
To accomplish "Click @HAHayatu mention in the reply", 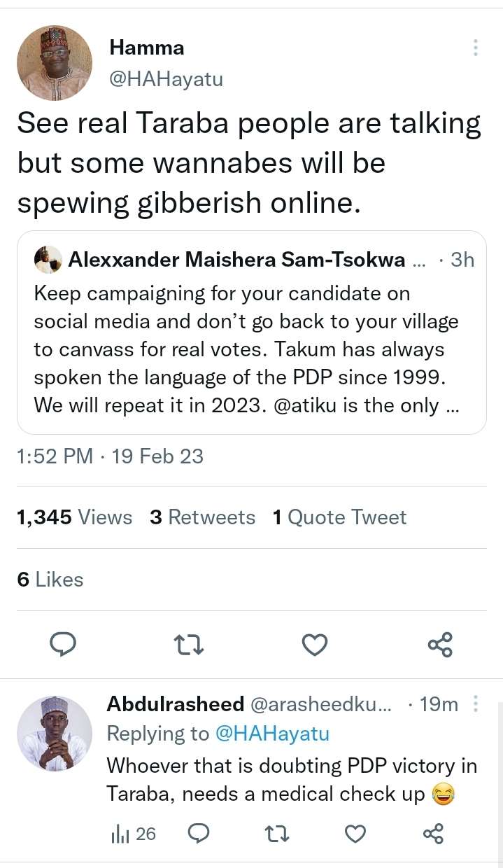I will pyautogui.click(x=272, y=734).
